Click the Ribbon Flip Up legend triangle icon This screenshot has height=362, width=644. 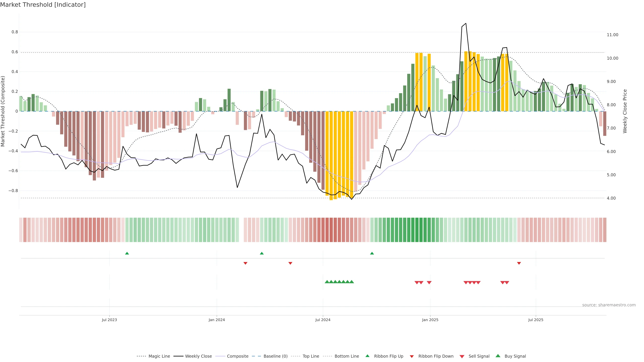(x=367, y=356)
